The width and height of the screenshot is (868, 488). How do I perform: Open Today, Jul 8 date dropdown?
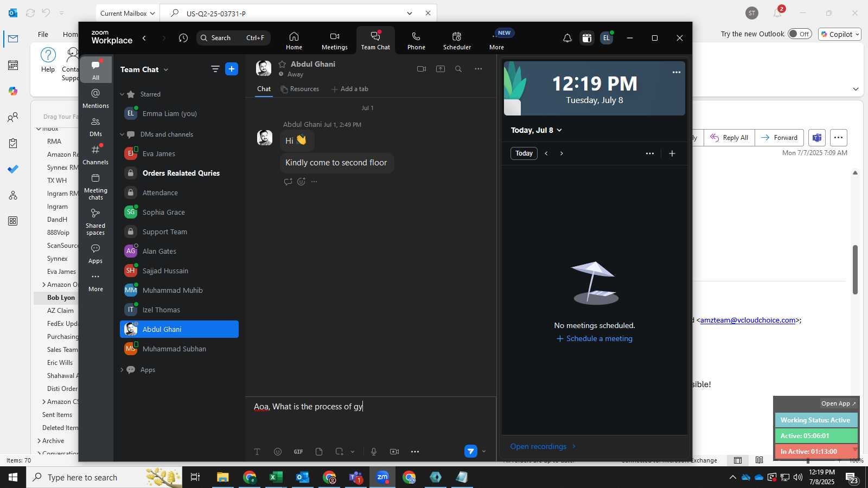pos(536,130)
